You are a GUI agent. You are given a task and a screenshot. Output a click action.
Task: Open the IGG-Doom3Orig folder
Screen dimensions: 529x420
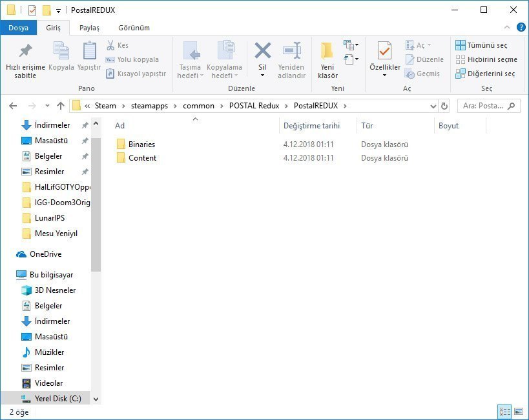[56, 203]
